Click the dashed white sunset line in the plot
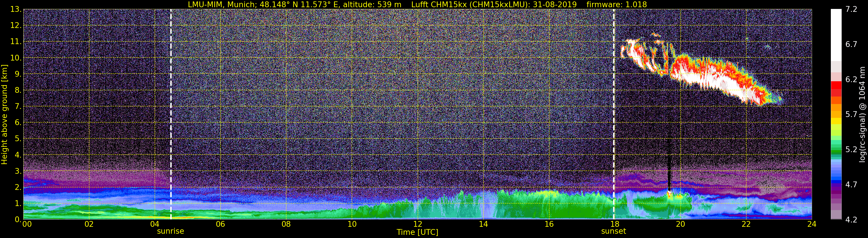The image size is (868, 238). [x=614, y=114]
